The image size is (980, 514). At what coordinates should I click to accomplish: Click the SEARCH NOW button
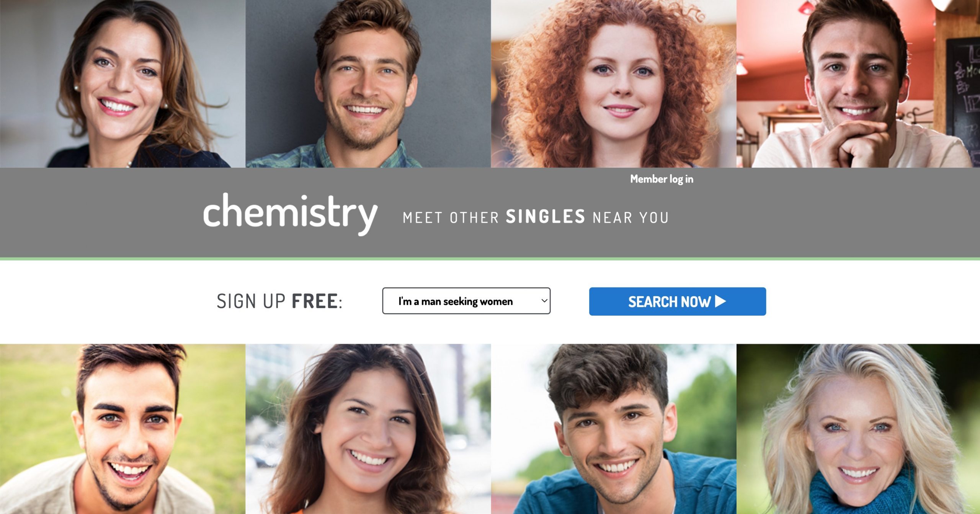tap(677, 302)
